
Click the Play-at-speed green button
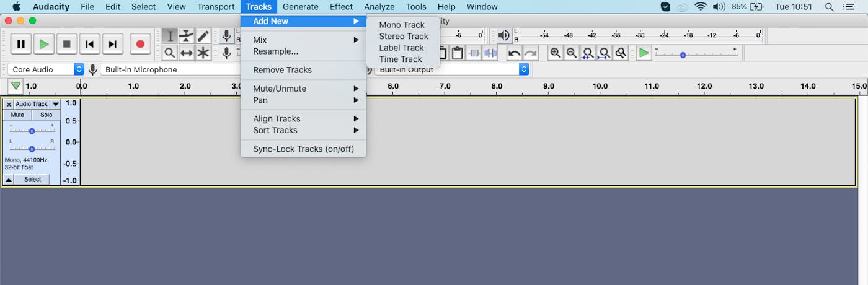click(x=644, y=53)
